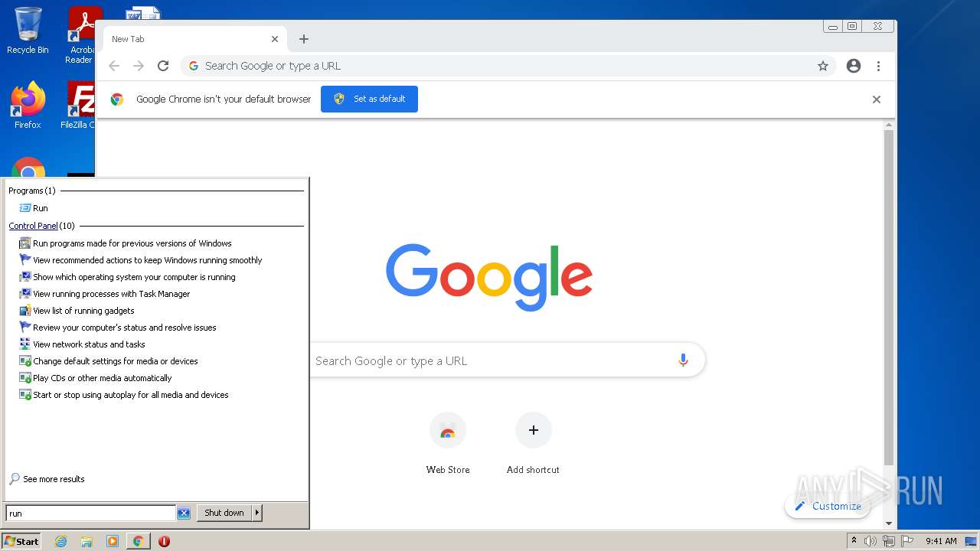
Task: Go forward in Chrome
Action: (139, 66)
